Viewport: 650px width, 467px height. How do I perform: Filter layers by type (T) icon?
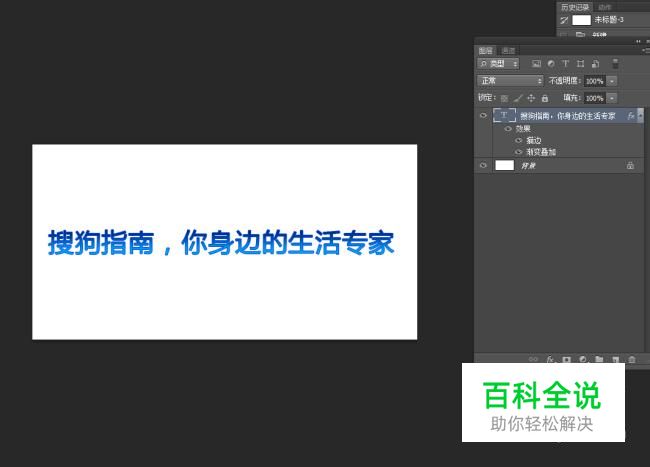(565, 64)
